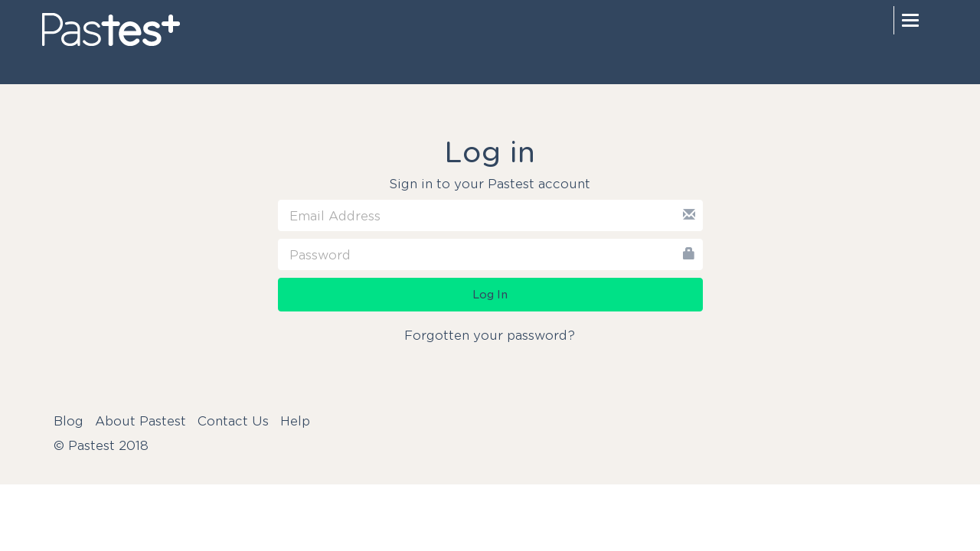Go to the Contact Us page
The image size is (980, 551).
[x=233, y=421]
